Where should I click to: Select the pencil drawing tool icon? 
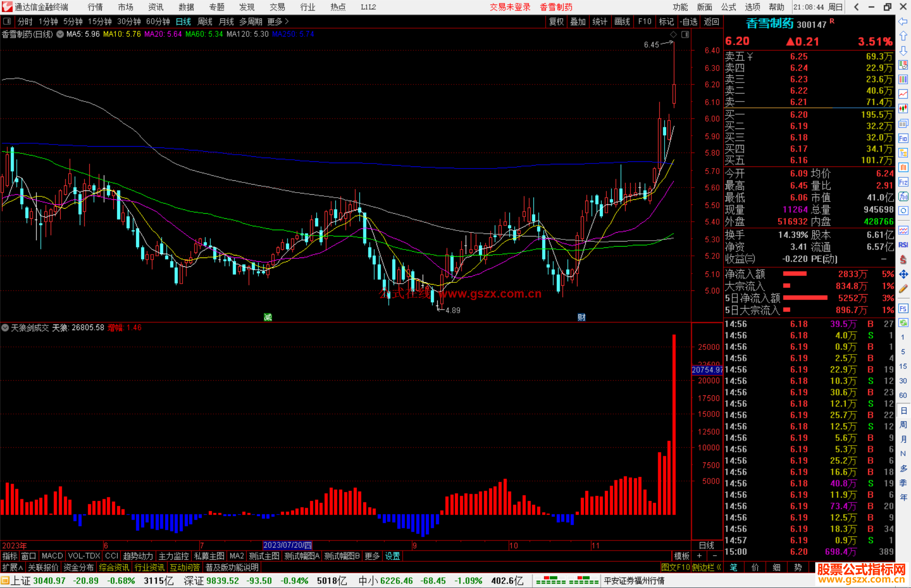pos(903,289)
